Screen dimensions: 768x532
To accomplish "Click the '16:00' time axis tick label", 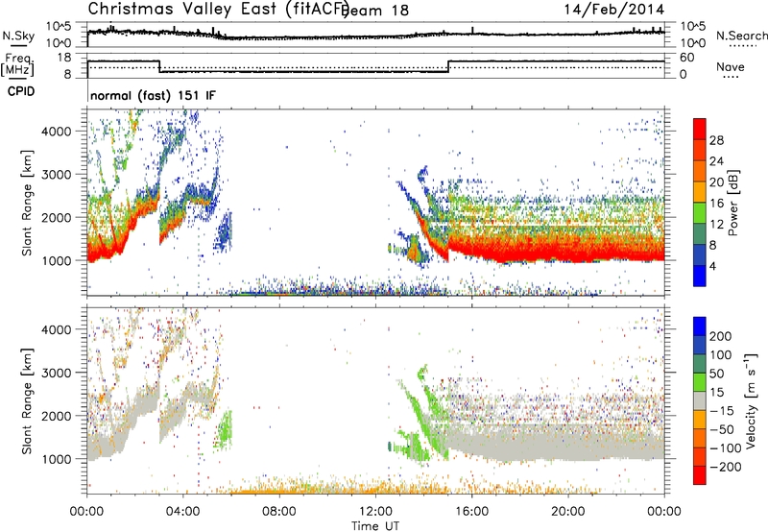I will (x=471, y=512).
